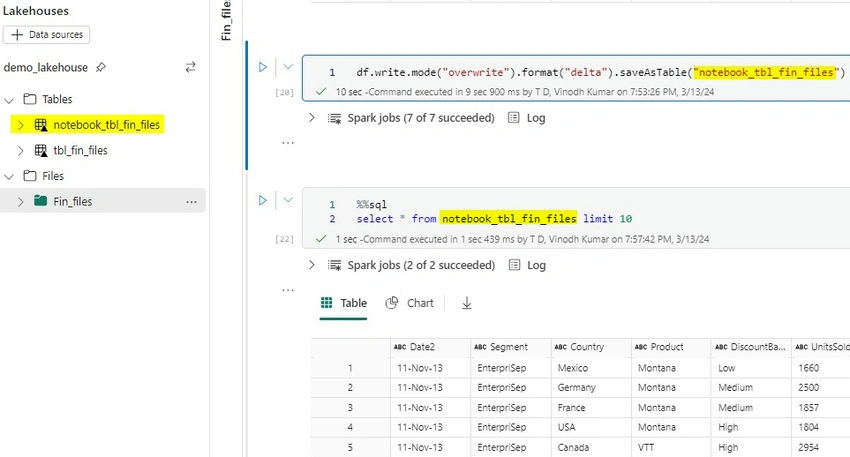Image resolution: width=850 pixels, height=457 pixels.
Task: Open ellipsis menu below the sql cell output
Action: [x=288, y=291]
